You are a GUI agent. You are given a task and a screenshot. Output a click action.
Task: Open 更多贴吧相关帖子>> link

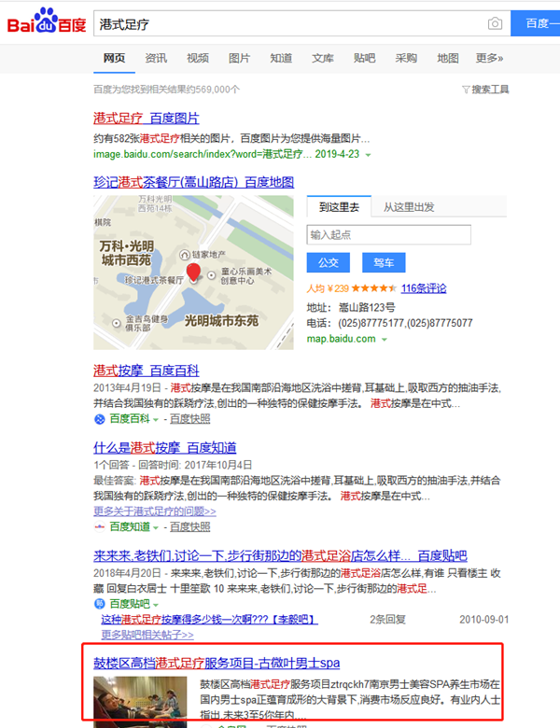pyautogui.click(x=147, y=635)
